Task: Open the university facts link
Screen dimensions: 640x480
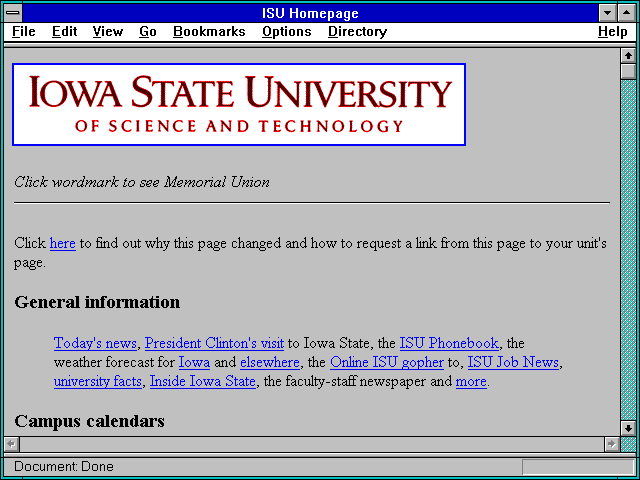Action: tap(98, 381)
